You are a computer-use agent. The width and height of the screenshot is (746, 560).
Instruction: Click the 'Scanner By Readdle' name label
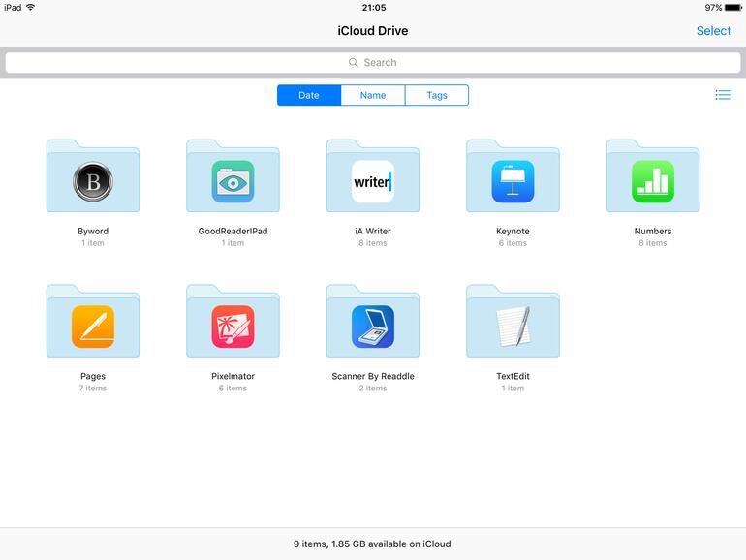[373, 376]
